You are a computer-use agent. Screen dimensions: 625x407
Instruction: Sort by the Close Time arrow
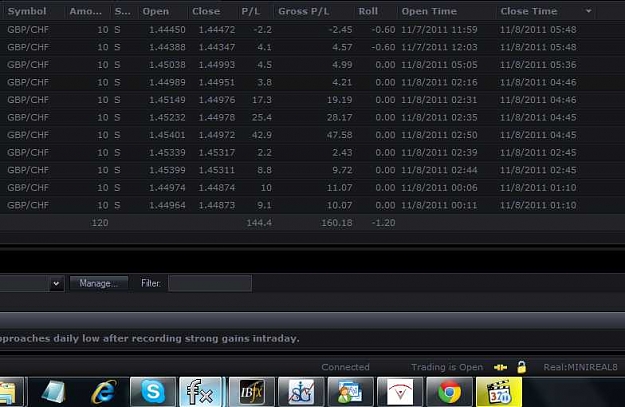(588, 11)
